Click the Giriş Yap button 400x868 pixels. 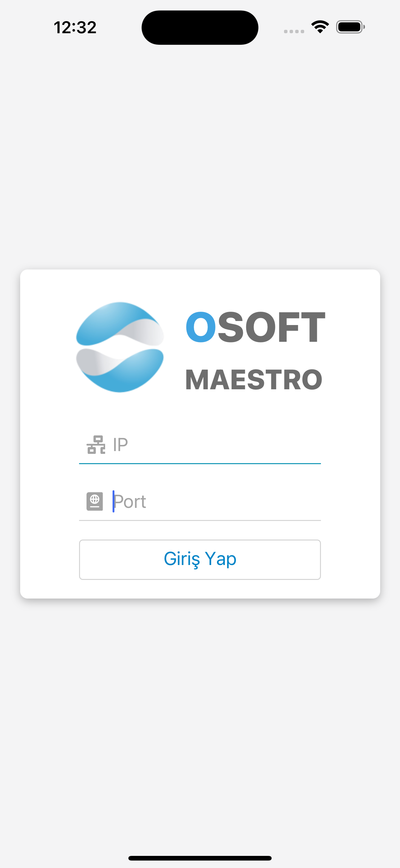(200, 559)
